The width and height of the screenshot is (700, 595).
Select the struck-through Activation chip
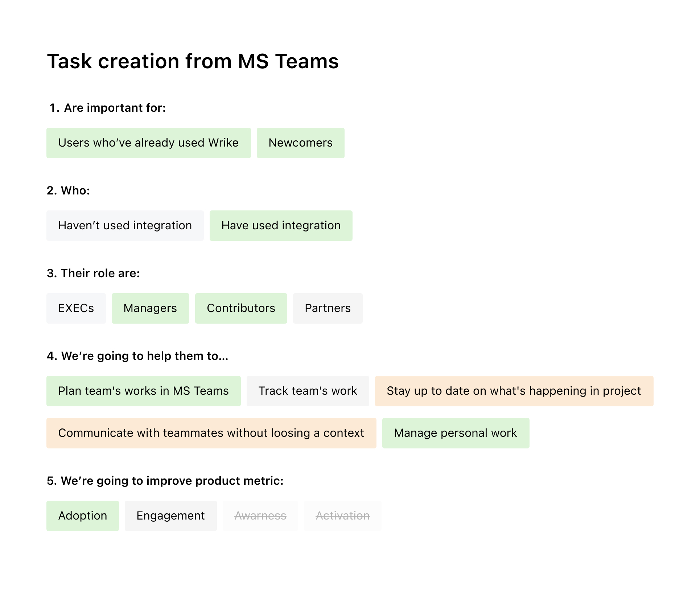[x=342, y=516]
